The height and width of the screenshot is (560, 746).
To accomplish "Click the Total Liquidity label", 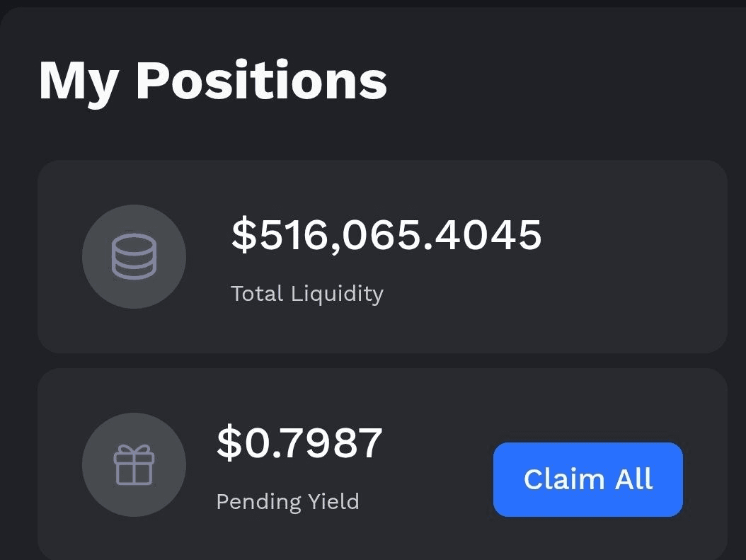I will tap(306, 293).
